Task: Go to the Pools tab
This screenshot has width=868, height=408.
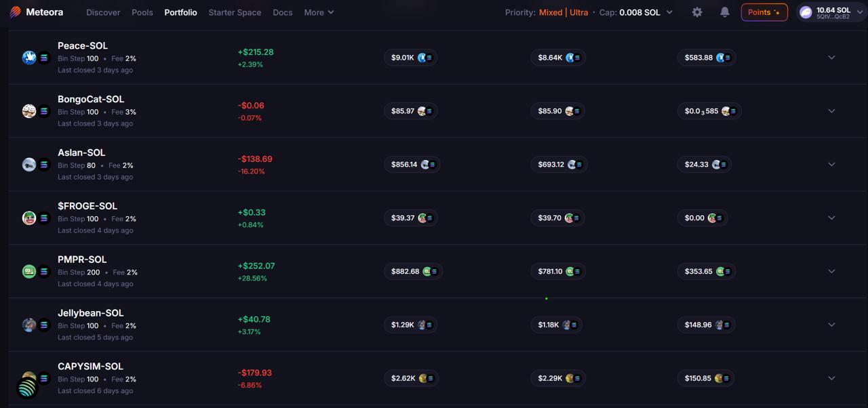Action: pos(142,12)
